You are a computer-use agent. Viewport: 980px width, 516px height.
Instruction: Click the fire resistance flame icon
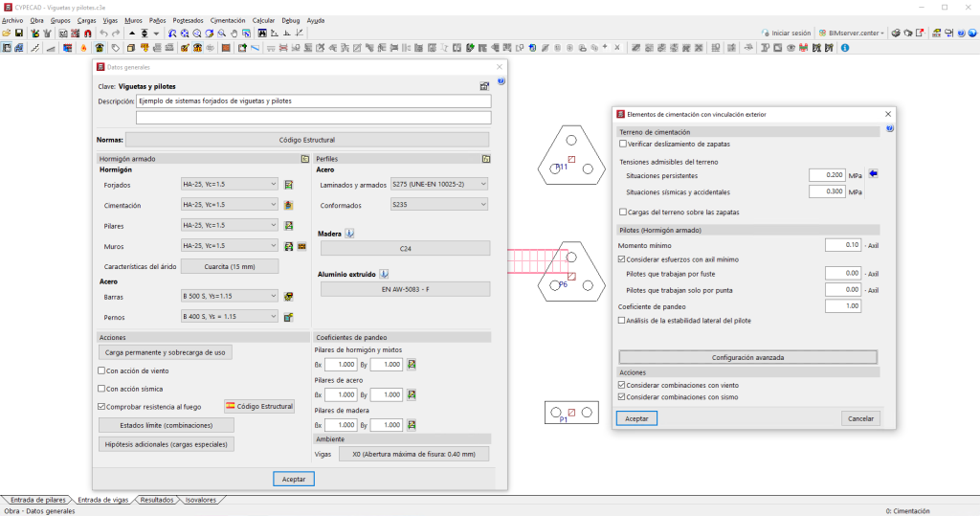tap(84, 48)
